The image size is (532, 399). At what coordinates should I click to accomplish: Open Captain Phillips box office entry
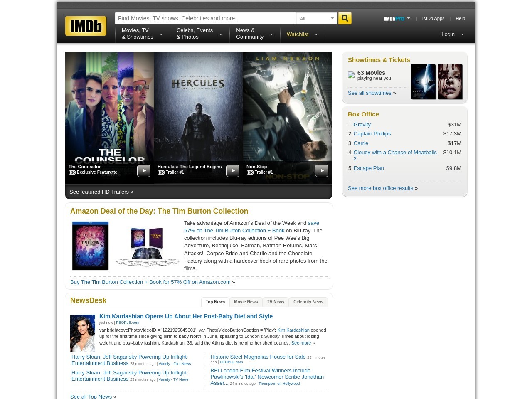(x=372, y=134)
